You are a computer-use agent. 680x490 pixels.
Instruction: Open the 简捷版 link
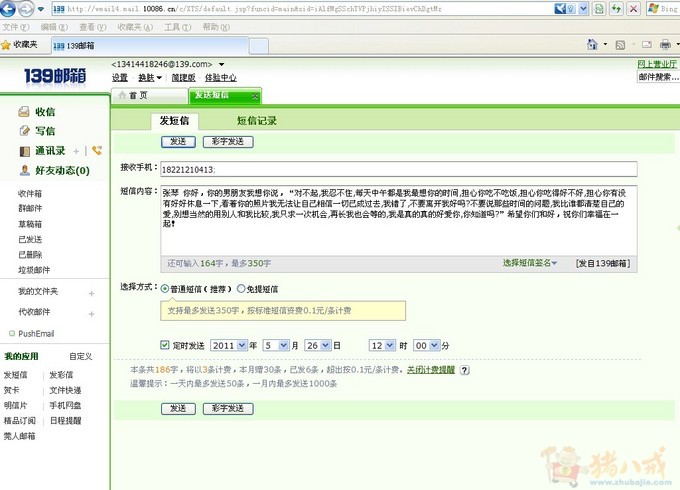pyautogui.click(x=183, y=78)
